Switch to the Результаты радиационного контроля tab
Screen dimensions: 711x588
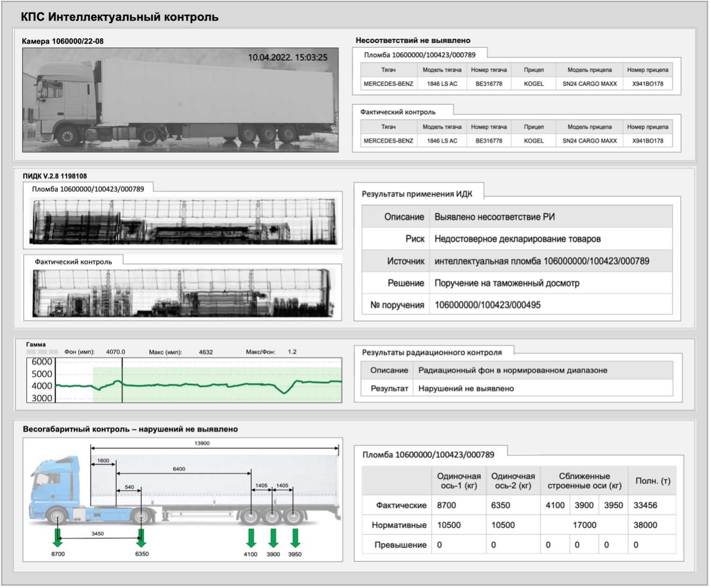431,352
